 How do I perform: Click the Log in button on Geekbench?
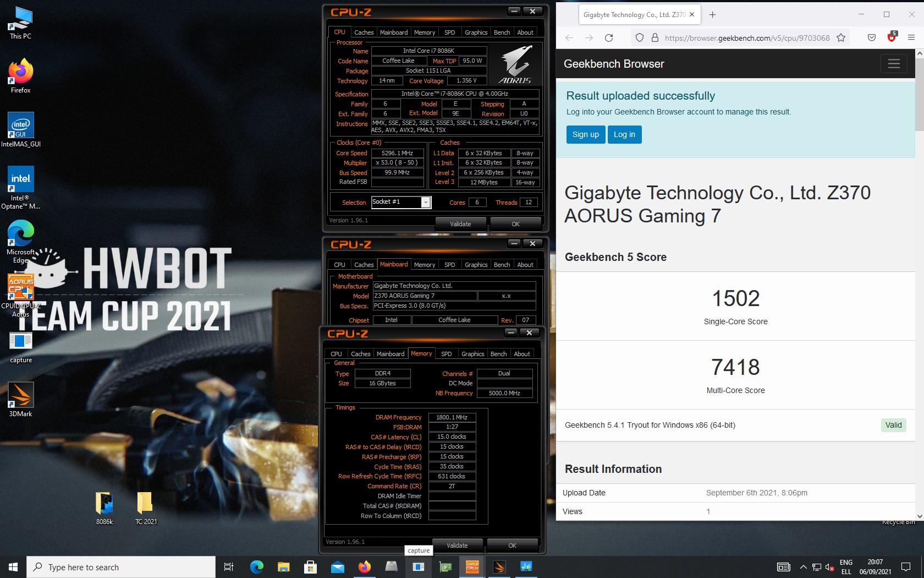coord(624,134)
